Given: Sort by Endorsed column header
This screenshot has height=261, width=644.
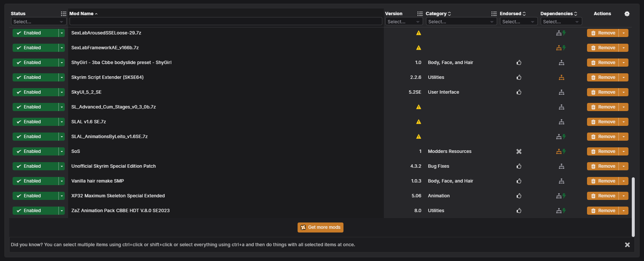Looking at the screenshot, I should click(513, 14).
